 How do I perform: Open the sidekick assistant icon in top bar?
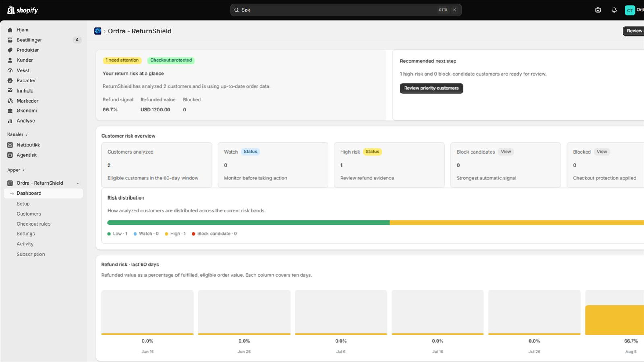tap(598, 10)
